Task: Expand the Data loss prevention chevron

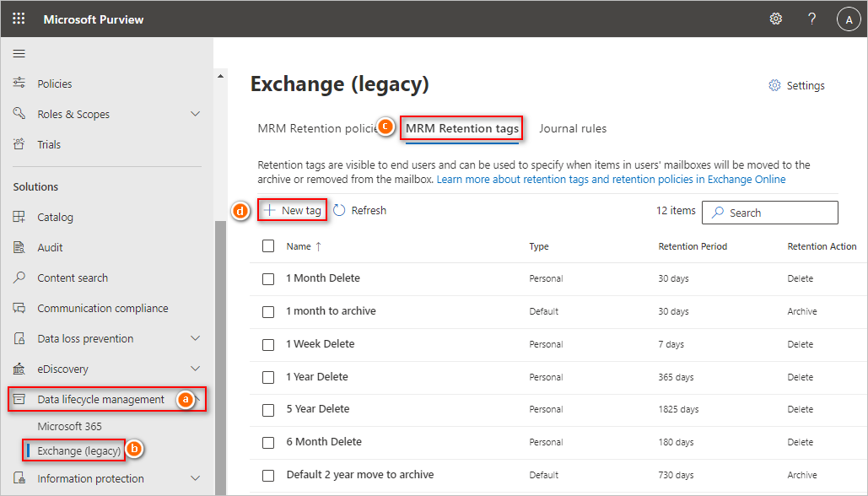Action: click(x=195, y=338)
